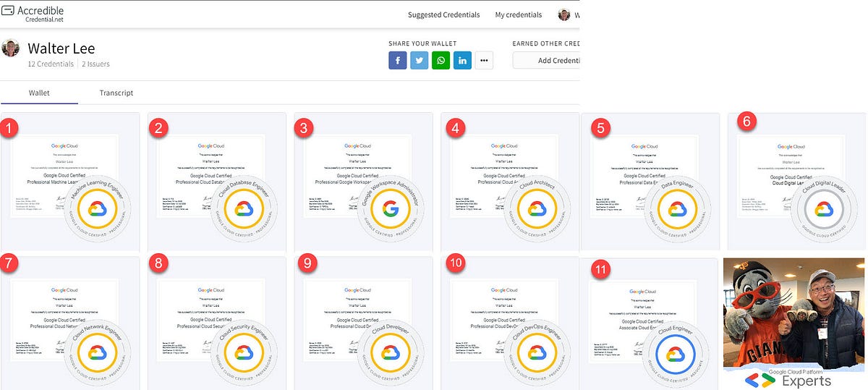Open Professional Google Workspace certificate card
The width and height of the screenshot is (868, 390).
coord(365,182)
